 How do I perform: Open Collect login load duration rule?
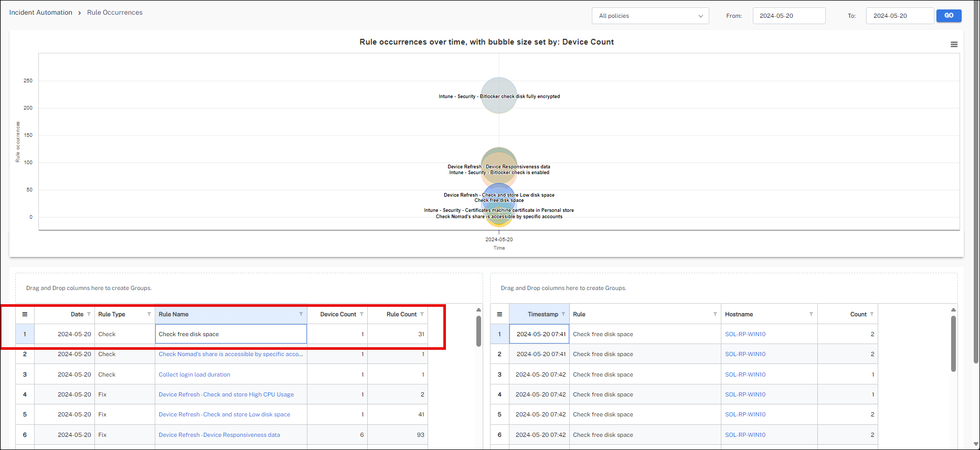[194, 374]
